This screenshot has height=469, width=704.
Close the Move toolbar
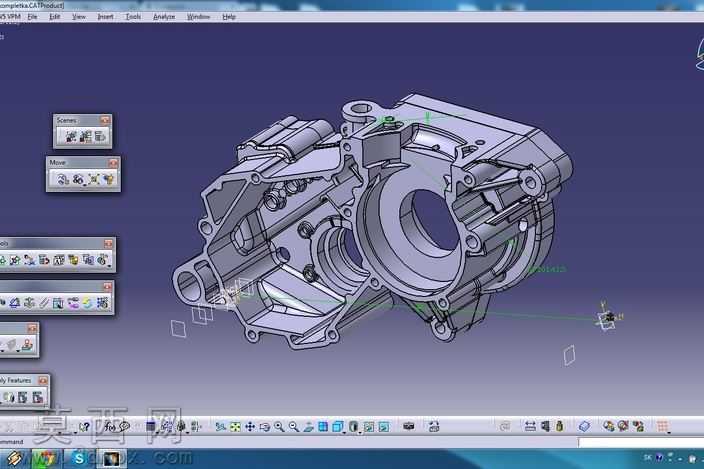pos(113,162)
